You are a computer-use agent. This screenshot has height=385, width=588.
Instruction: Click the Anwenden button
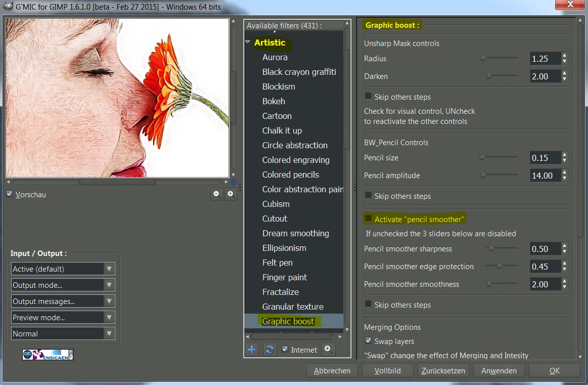(x=499, y=371)
